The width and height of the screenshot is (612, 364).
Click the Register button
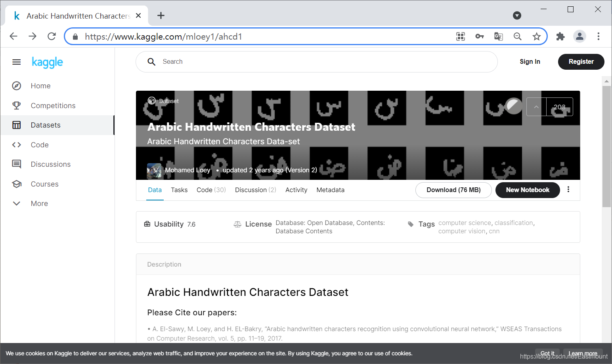[581, 62]
